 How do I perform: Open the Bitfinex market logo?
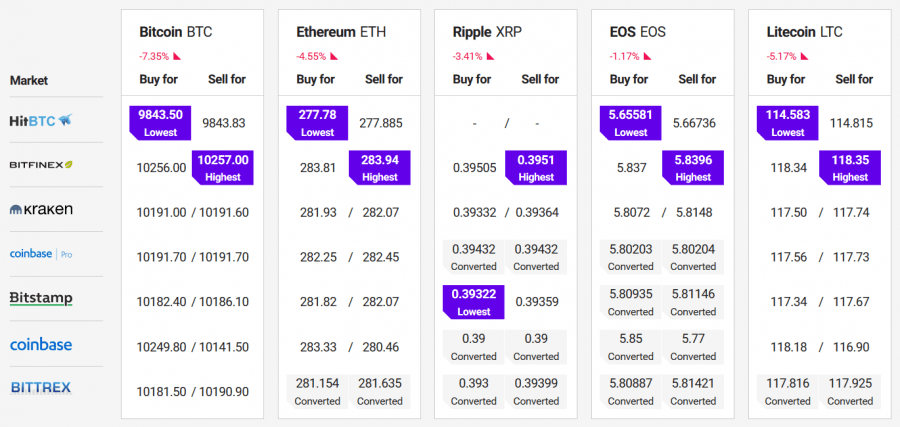[x=41, y=165]
